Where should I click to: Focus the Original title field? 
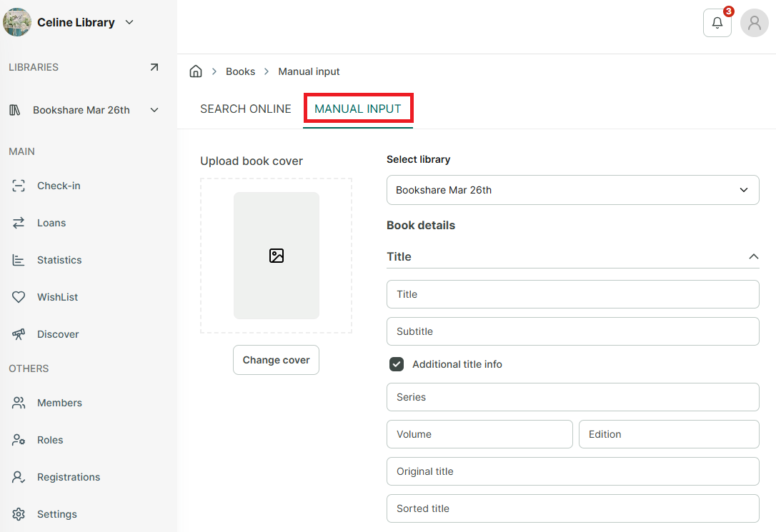pos(572,471)
